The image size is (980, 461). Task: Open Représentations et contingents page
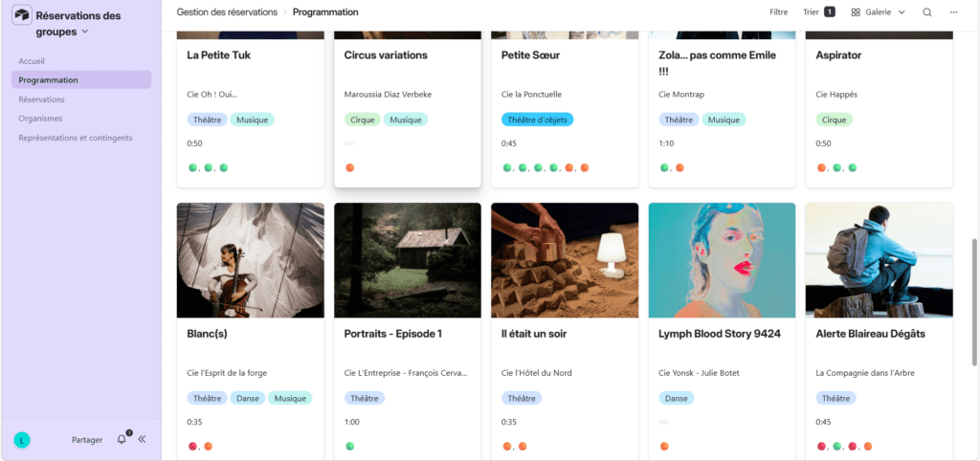point(76,138)
